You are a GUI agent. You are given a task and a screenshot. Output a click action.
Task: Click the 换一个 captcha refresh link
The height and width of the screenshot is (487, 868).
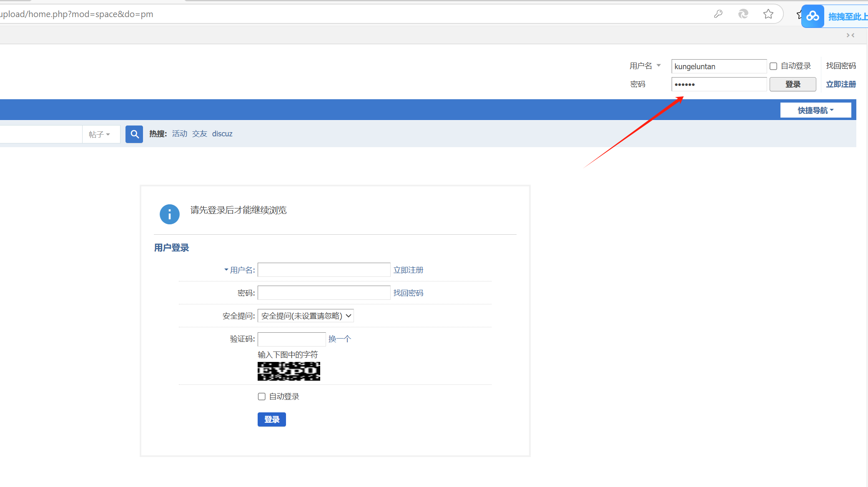(339, 339)
